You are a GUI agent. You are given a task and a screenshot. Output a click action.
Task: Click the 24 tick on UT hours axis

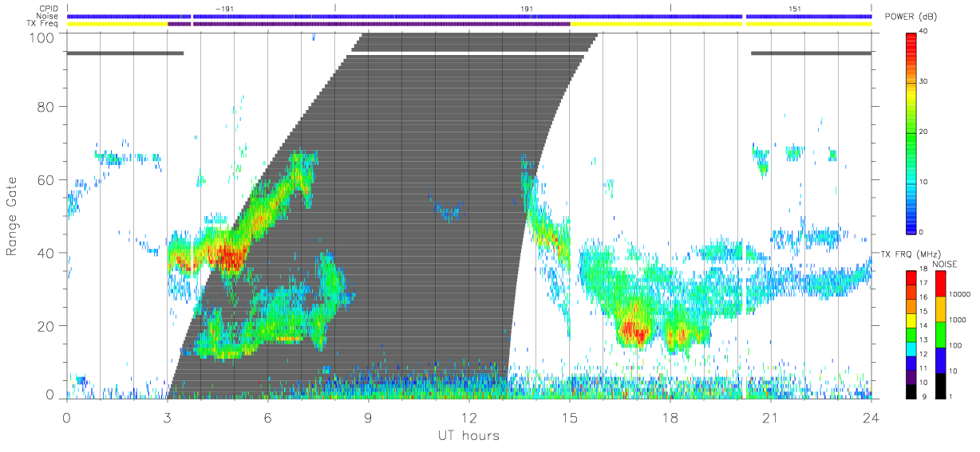[871, 418]
